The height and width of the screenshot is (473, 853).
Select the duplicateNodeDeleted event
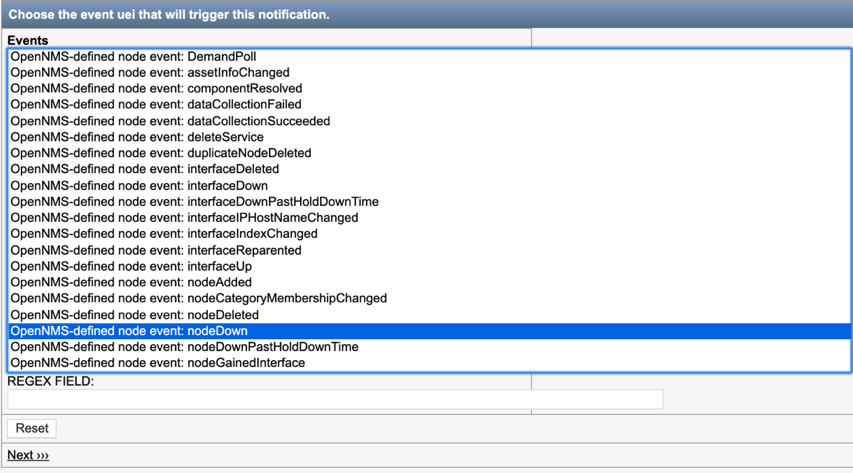(430, 153)
